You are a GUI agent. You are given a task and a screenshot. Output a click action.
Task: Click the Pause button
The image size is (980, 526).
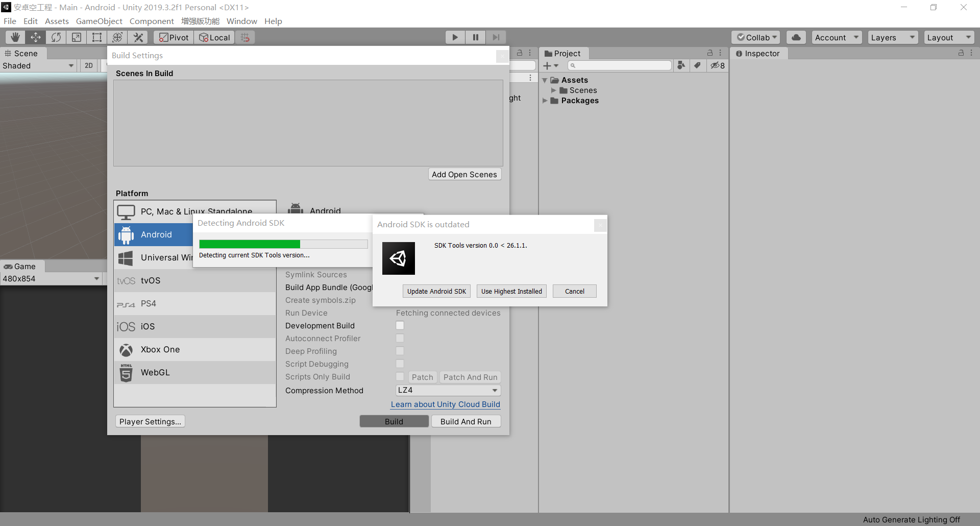(475, 37)
